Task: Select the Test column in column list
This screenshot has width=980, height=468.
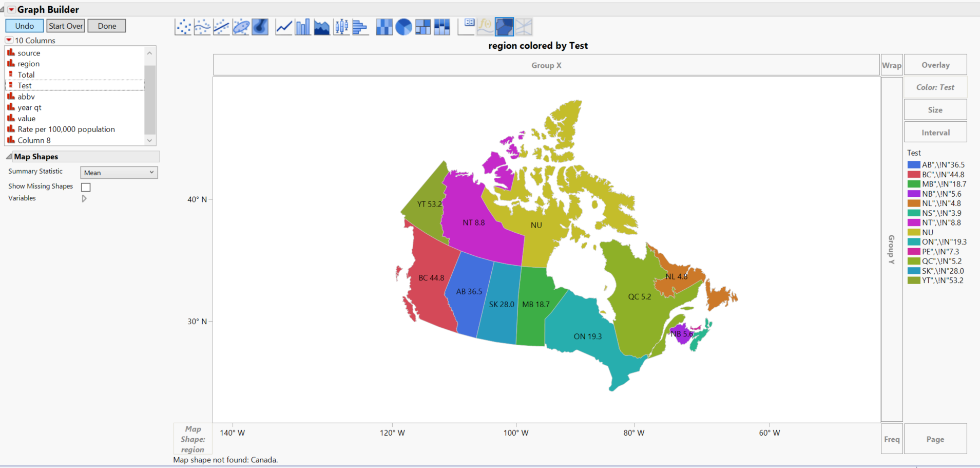Action: point(24,85)
